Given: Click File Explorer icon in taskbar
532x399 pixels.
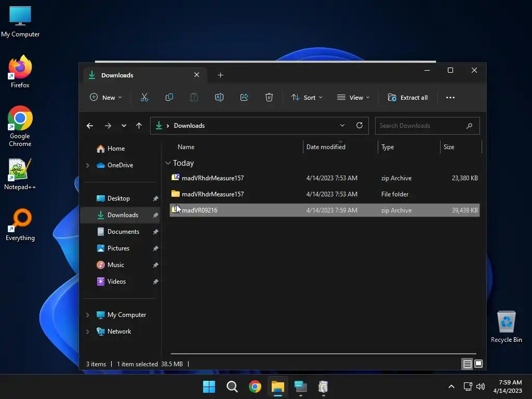Looking at the screenshot, I should [277, 387].
